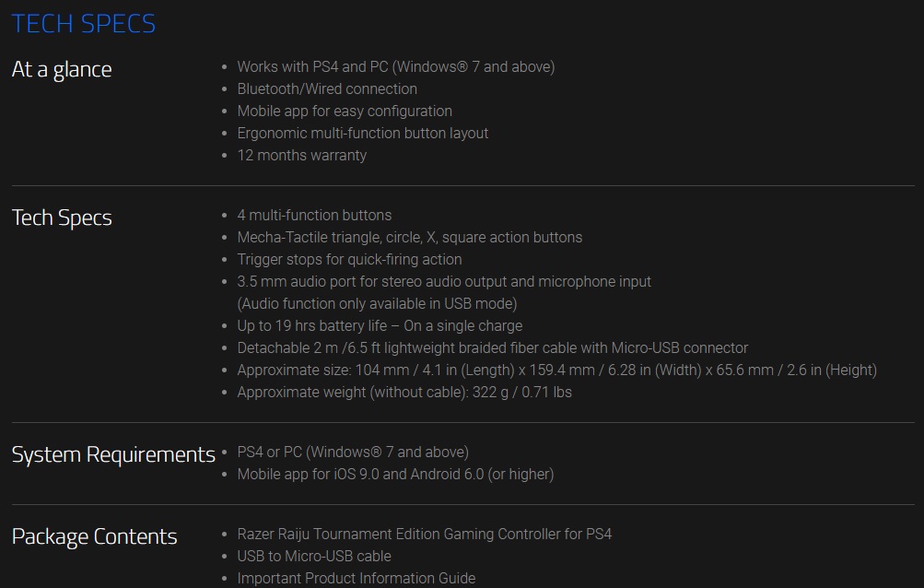The image size is (924, 588).
Task: Click the Tech Specs section heading
Action: pyautogui.click(x=62, y=218)
